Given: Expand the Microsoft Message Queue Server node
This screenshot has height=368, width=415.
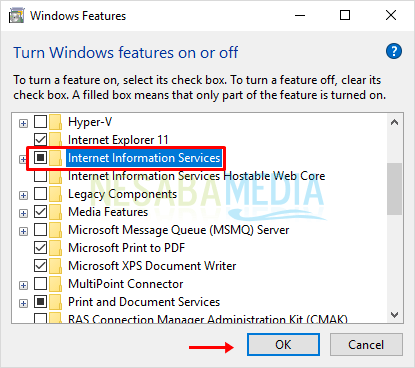Looking at the screenshot, I should [x=23, y=231].
